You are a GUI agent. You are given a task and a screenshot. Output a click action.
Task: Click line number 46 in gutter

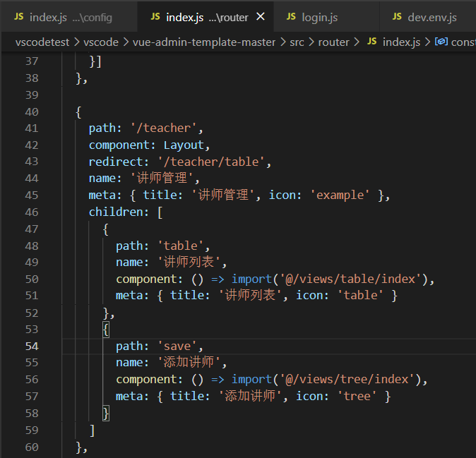coord(32,212)
